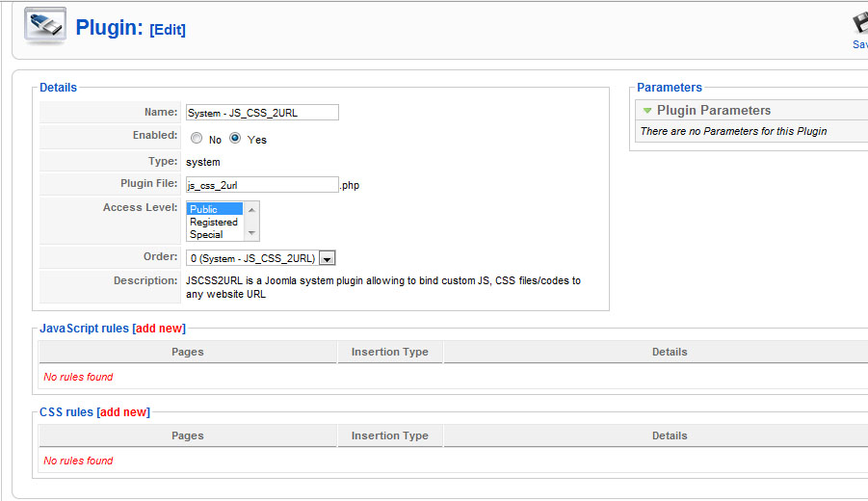Select the No radio for Enabled
The image size is (868, 501).
(x=197, y=138)
